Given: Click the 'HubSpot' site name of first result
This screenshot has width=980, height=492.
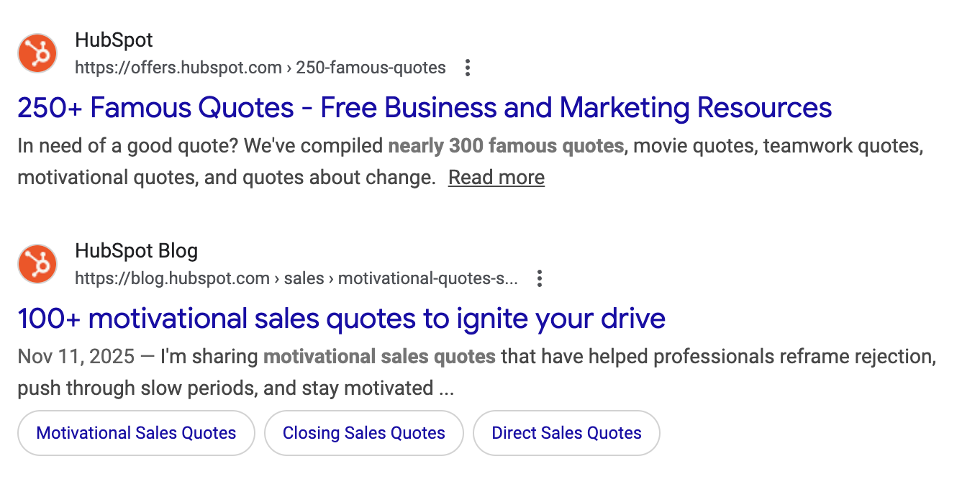Looking at the screenshot, I should [114, 40].
